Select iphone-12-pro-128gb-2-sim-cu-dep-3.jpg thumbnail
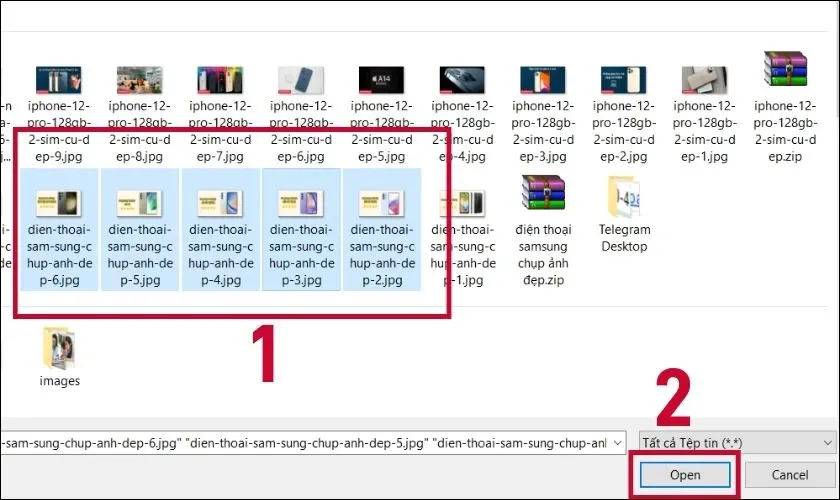Image resolution: width=840 pixels, height=500 pixels. (543, 80)
